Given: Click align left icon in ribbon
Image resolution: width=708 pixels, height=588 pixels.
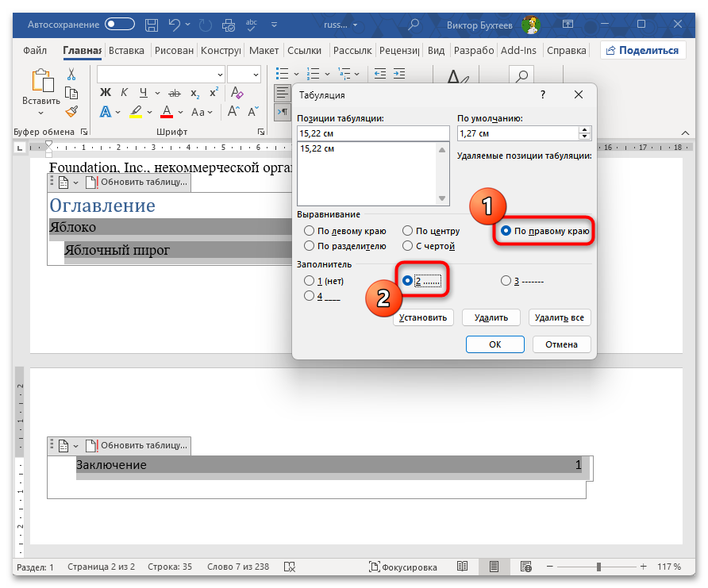Looking at the screenshot, I should [x=283, y=93].
